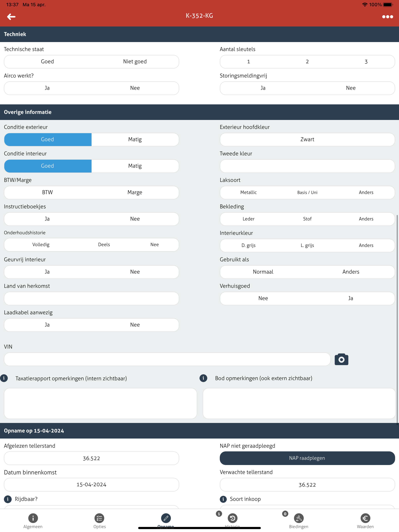Select Basis / Uni Laksoort

pyautogui.click(x=307, y=192)
